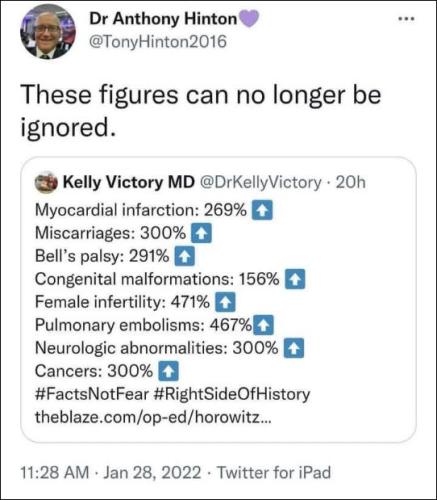Click the Dr Anthony Hinton display name

point(163,19)
